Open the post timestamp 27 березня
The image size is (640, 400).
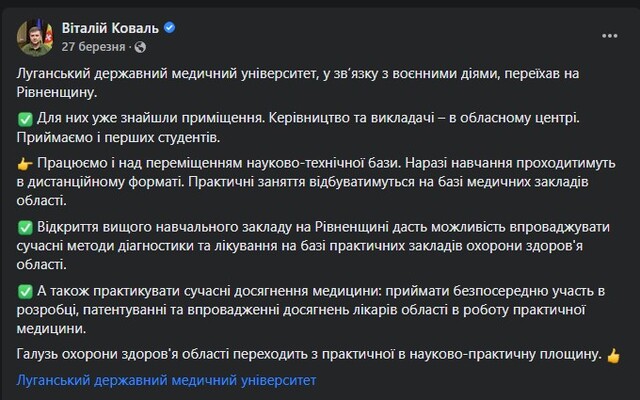tap(94, 46)
